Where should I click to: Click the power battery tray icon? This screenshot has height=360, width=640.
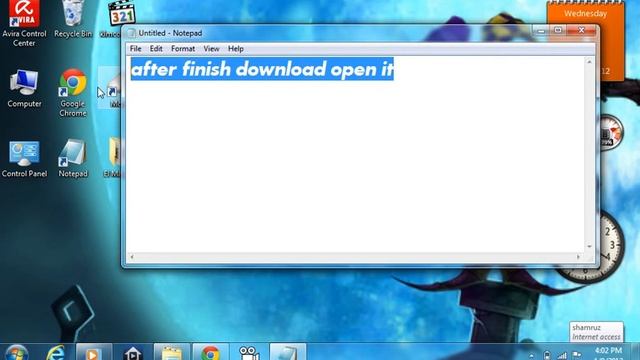547,356
